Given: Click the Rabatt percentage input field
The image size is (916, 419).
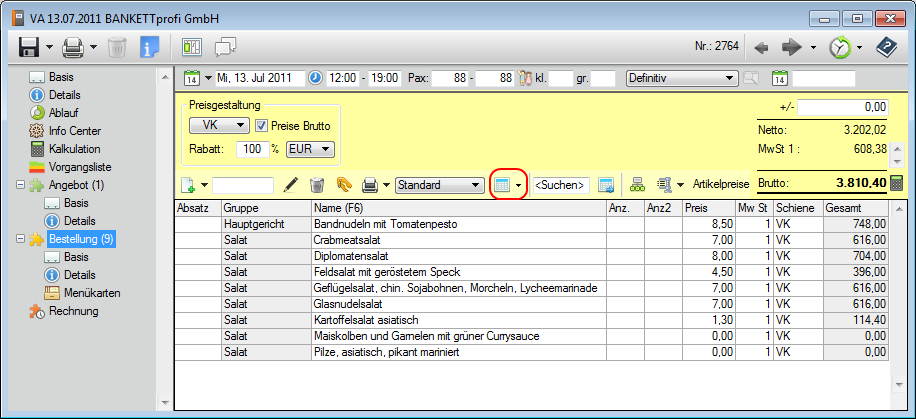Looking at the screenshot, I should pyautogui.click(x=252, y=149).
